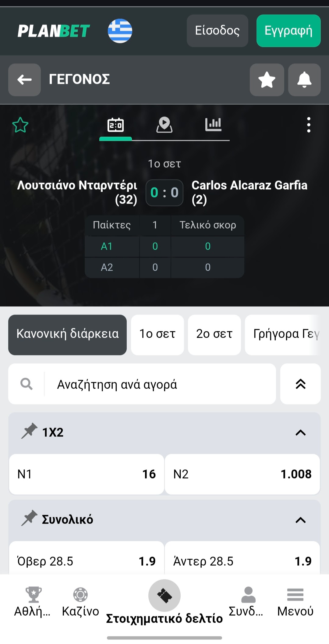Select the 1ο σετ tab

[x=157, y=334]
